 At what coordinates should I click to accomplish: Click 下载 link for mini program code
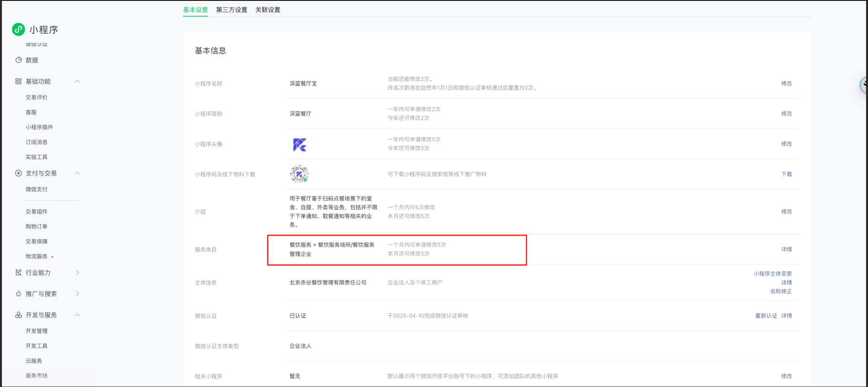coord(786,174)
